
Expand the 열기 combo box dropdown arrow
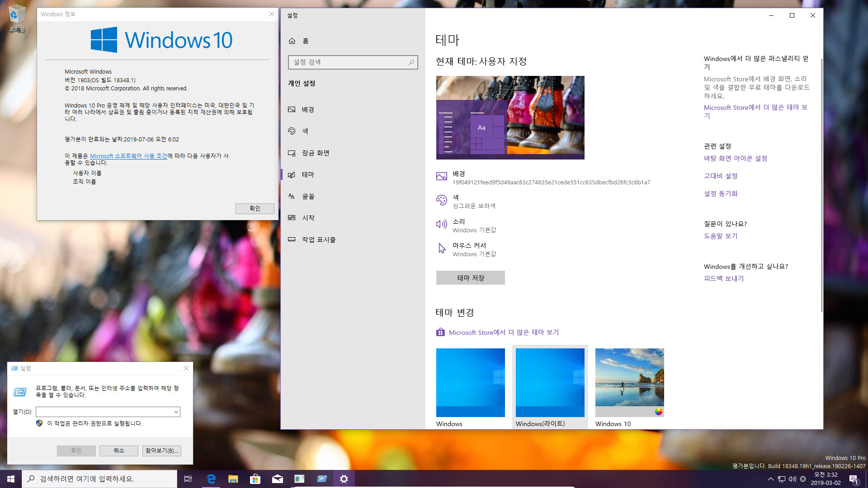click(176, 412)
